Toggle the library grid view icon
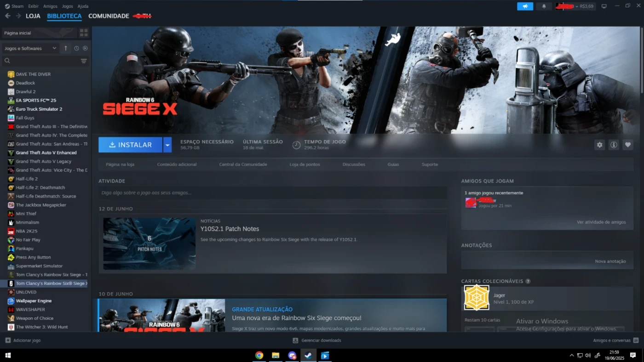The height and width of the screenshot is (362, 644). (x=84, y=33)
